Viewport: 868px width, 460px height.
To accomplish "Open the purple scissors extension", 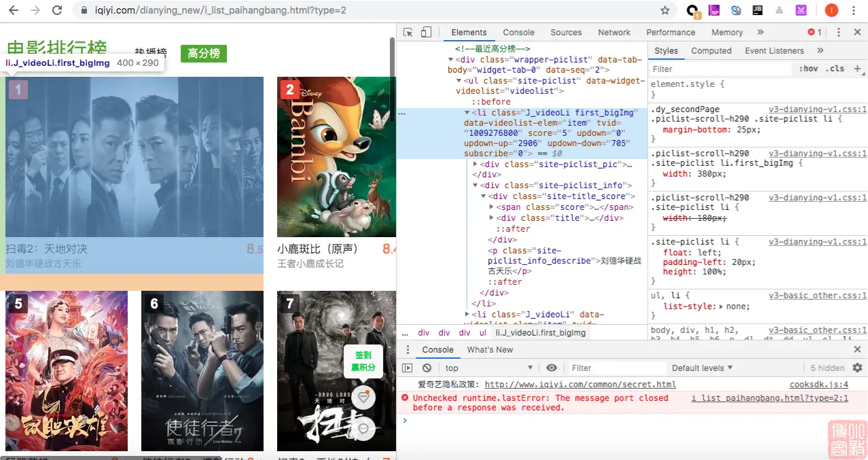I will [801, 10].
